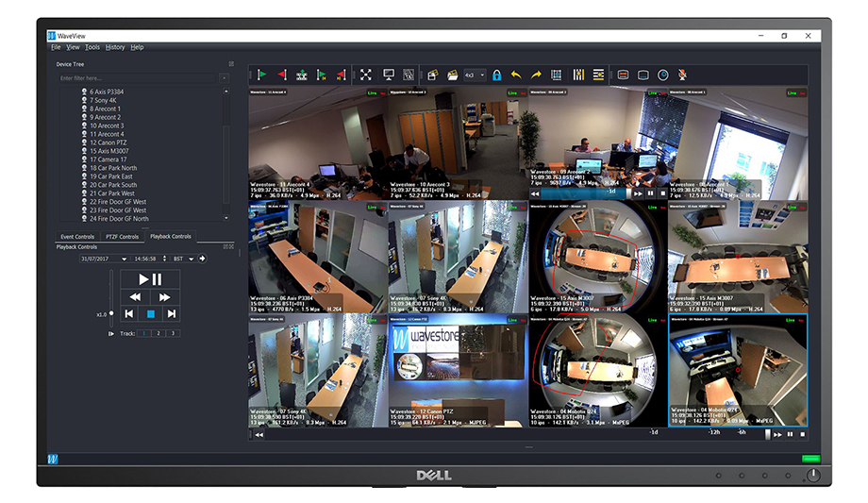Click the go-to-time arrow button
This screenshot has width=868, height=503.
[203, 259]
